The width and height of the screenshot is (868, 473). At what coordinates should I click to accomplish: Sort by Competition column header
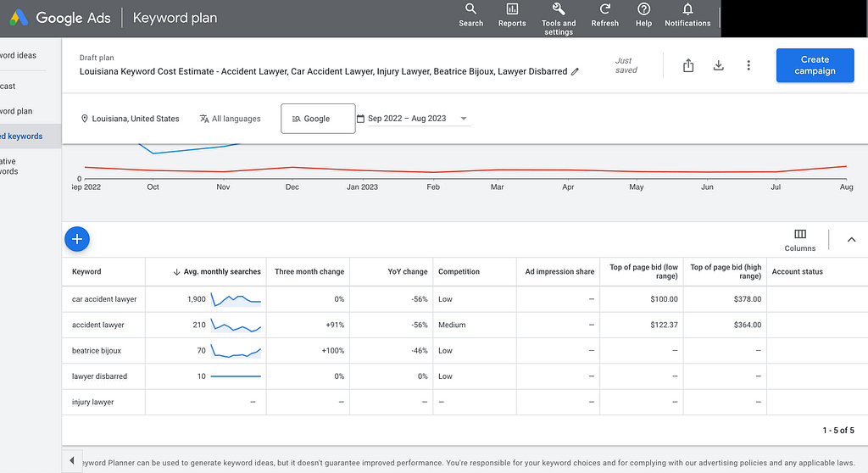[x=459, y=271]
